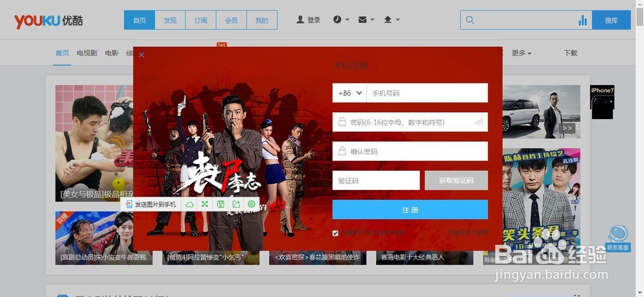This screenshot has height=297, width=644.
Task: Click the 获取验证码 button
Action: pos(457,180)
